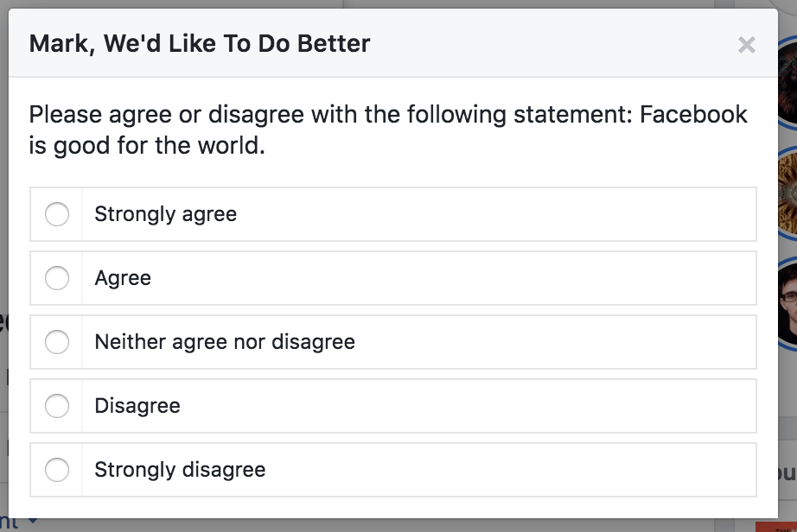Viewport: 797px width, 532px height.
Task: Click the "Strongly agree" option label
Action: coord(165,214)
